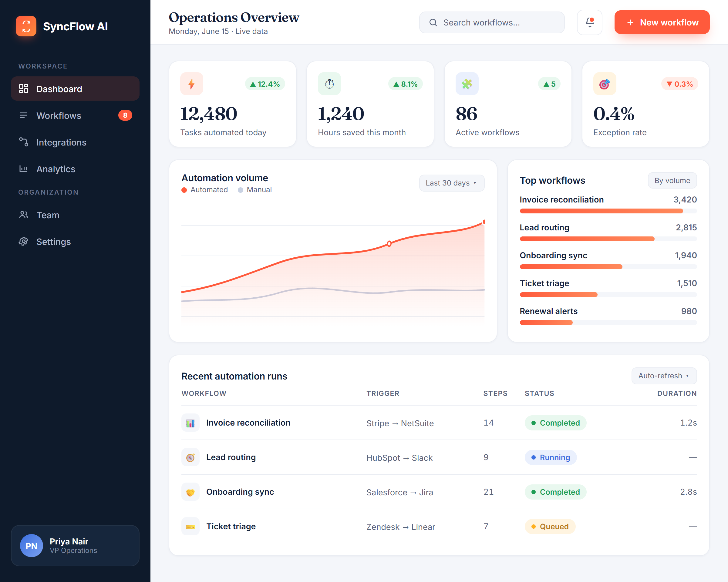This screenshot has width=728, height=582.
Task: Click the SyncFlow AI logo icon
Action: [x=26, y=26]
